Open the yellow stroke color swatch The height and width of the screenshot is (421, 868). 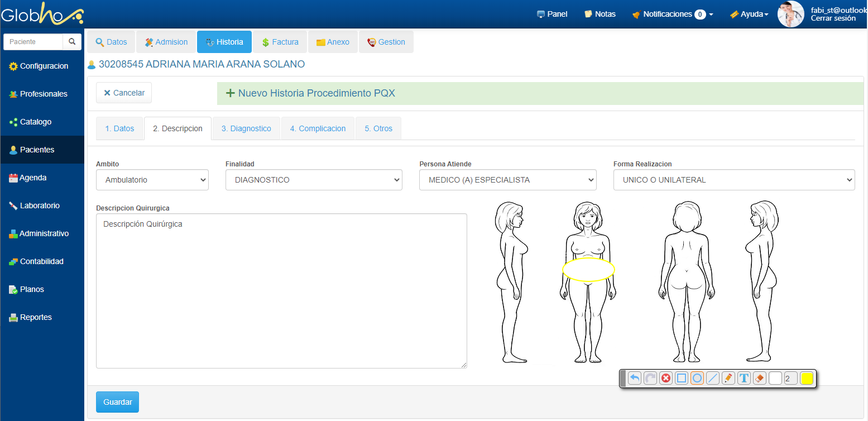pyautogui.click(x=807, y=379)
